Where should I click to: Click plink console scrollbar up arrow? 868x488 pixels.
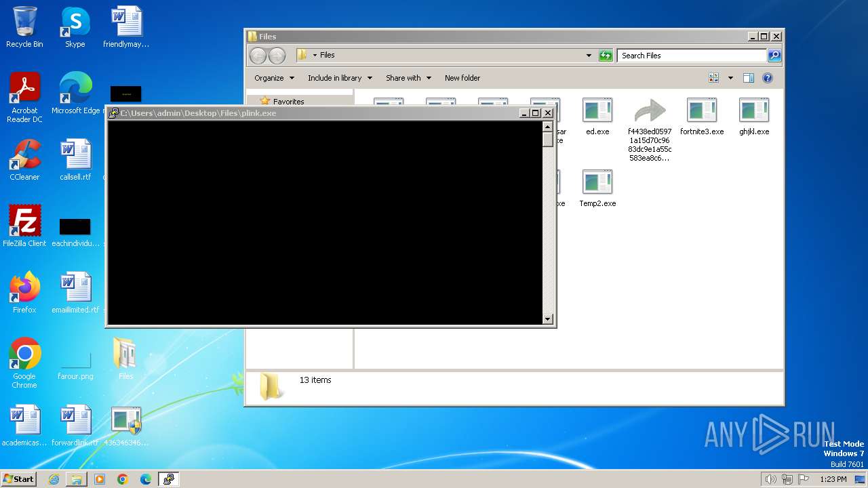(548, 126)
